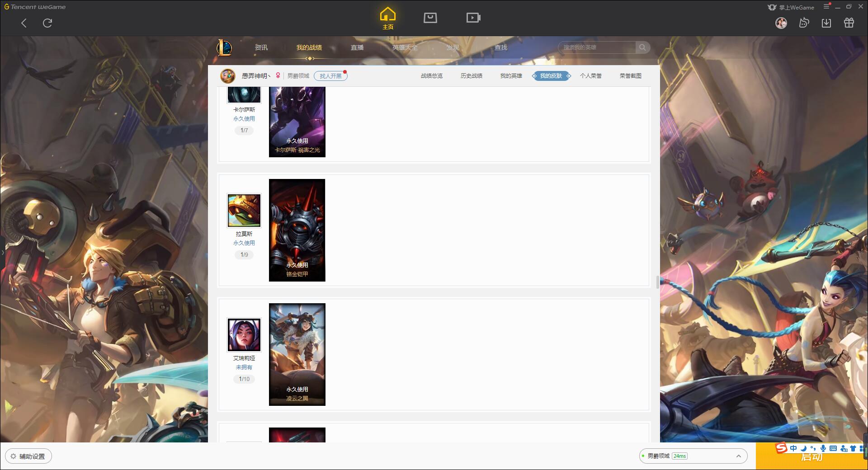Click the League of Legends logo
This screenshot has width=868, height=470.
click(x=224, y=47)
